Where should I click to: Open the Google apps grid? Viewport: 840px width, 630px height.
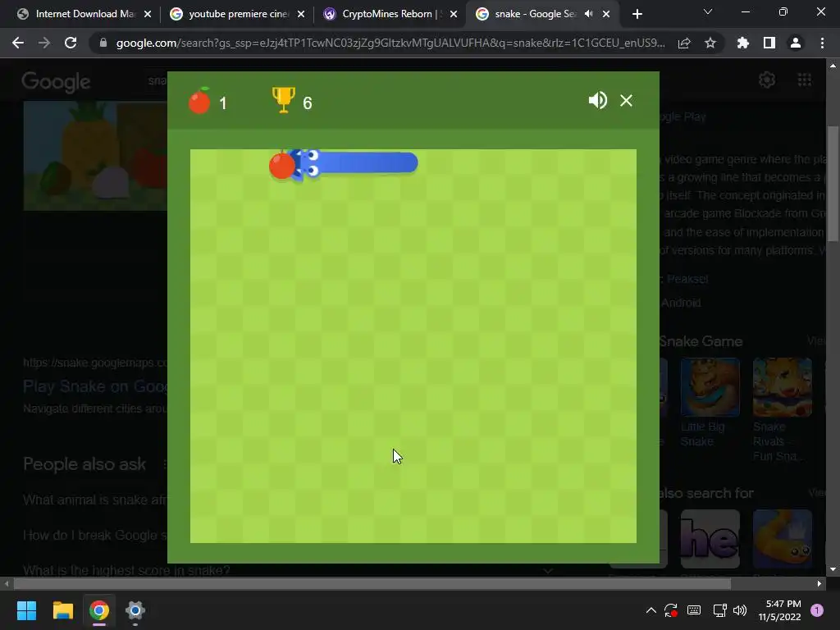coord(805,80)
